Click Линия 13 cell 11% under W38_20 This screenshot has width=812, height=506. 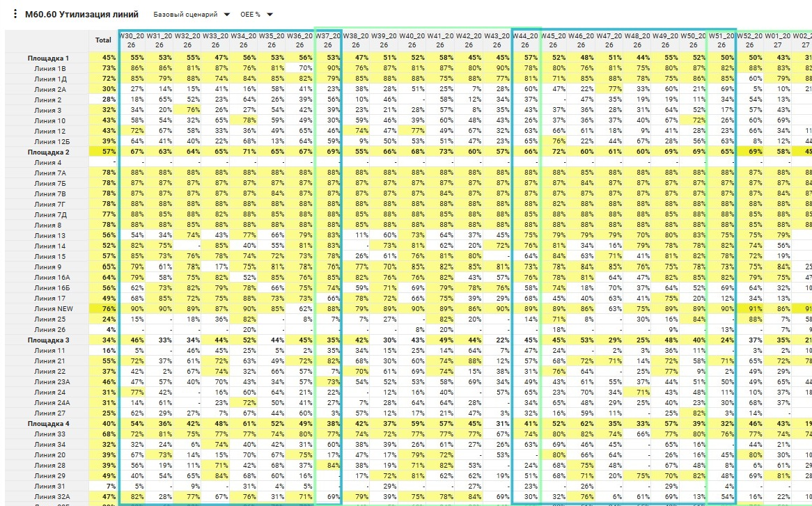click(356, 235)
